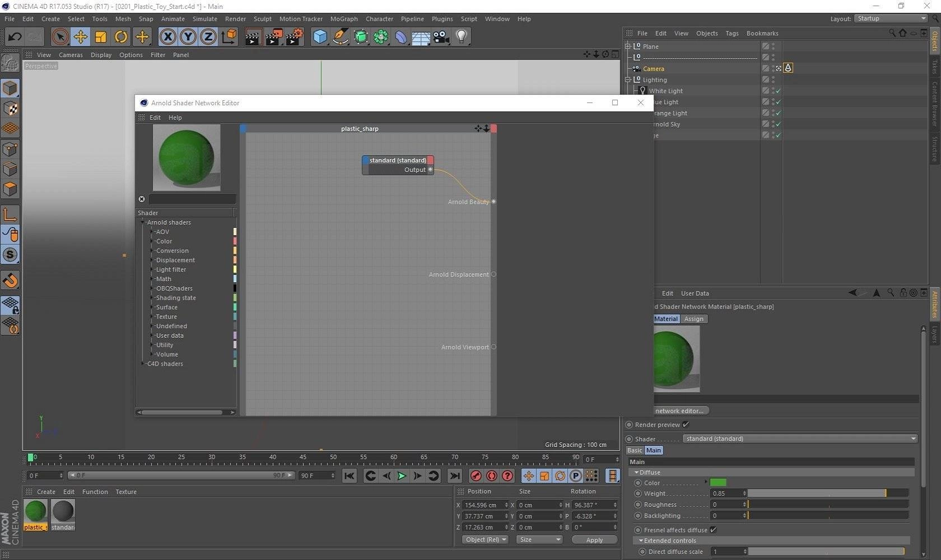Viewport: 941px width, 560px height.
Task: Toggle Render preview checkbox
Action: click(686, 424)
